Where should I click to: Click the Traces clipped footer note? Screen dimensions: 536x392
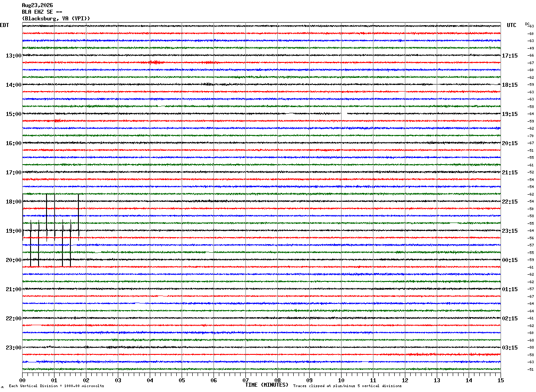(x=347, y=386)
